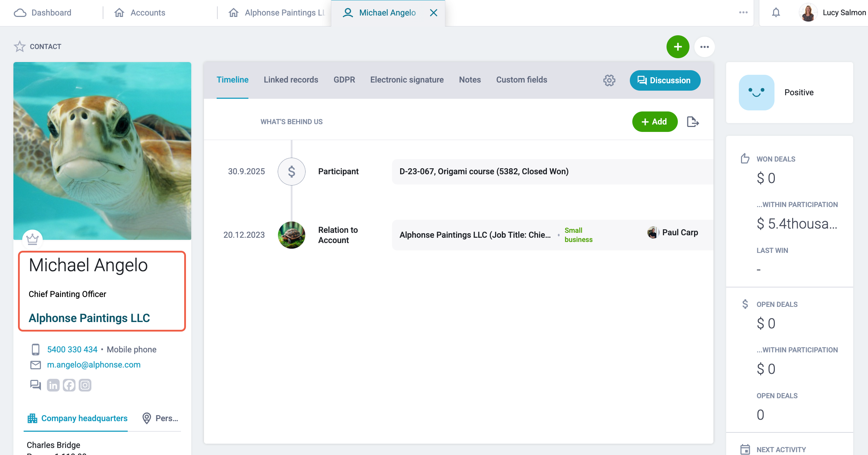Image resolution: width=868 pixels, height=455 pixels.
Task: Open LinkedIn profile icon
Action: (x=53, y=385)
